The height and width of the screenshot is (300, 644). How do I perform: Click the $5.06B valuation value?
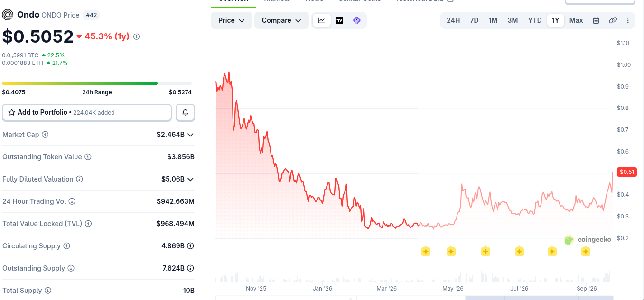click(x=173, y=179)
